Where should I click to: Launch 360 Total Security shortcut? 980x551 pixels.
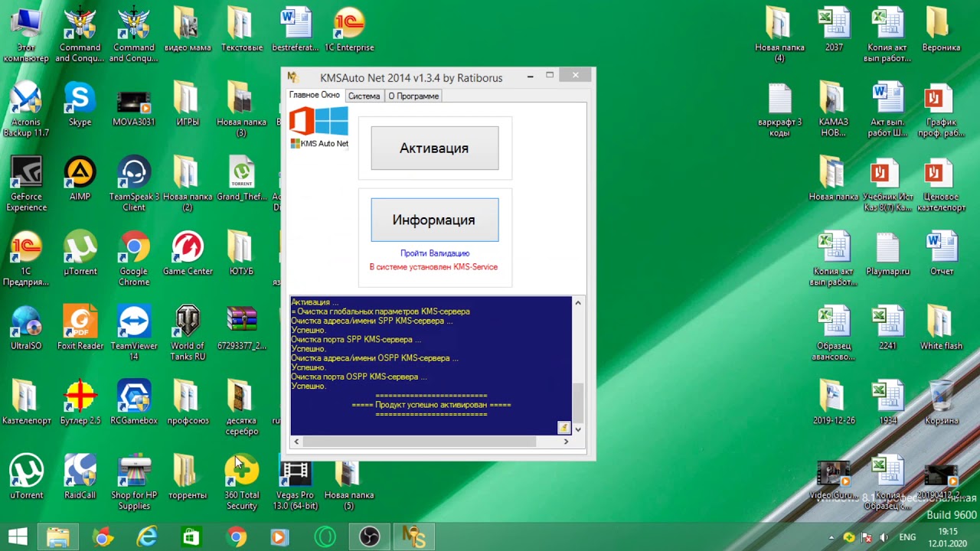click(x=241, y=483)
